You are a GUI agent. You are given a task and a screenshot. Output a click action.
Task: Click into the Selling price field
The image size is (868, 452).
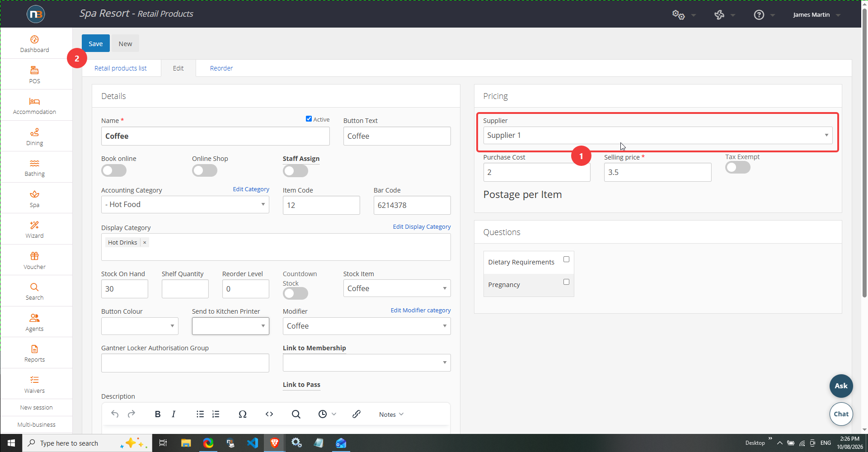(658, 172)
